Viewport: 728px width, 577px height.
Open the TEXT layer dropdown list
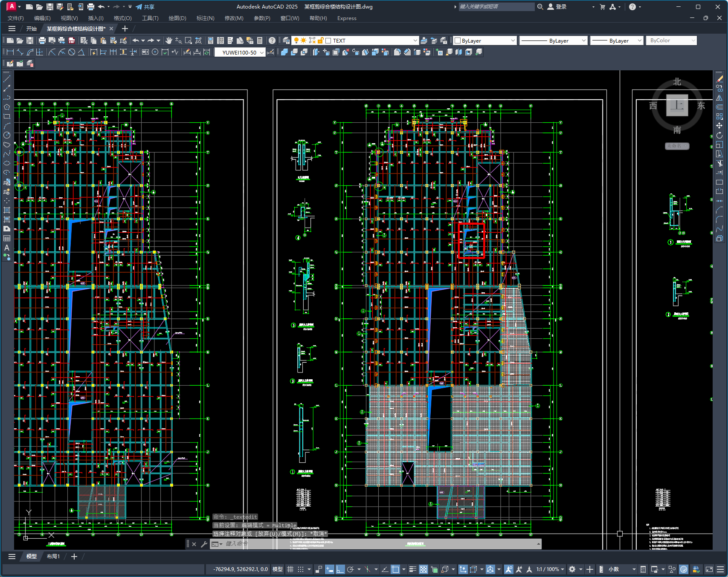[415, 40]
